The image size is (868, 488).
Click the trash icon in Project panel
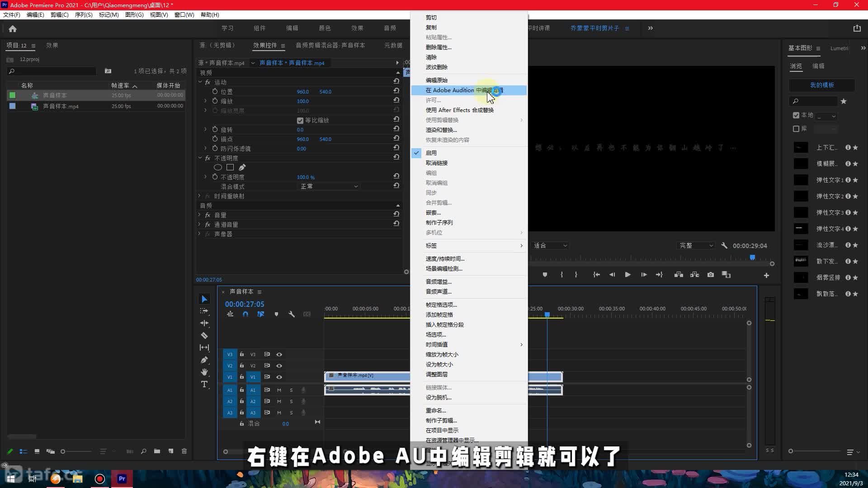pos(184,451)
